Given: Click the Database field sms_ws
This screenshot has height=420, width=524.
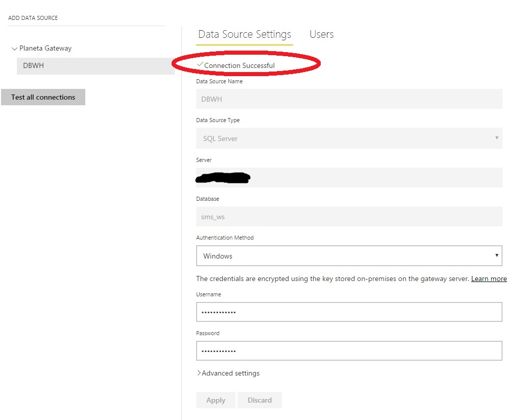Looking at the screenshot, I should click(349, 216).
